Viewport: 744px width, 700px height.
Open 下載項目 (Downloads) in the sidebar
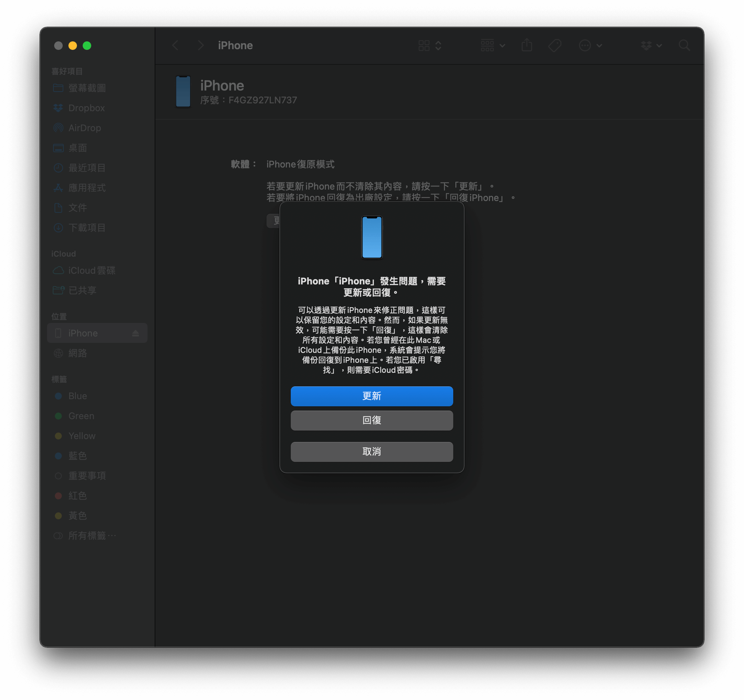87,228
